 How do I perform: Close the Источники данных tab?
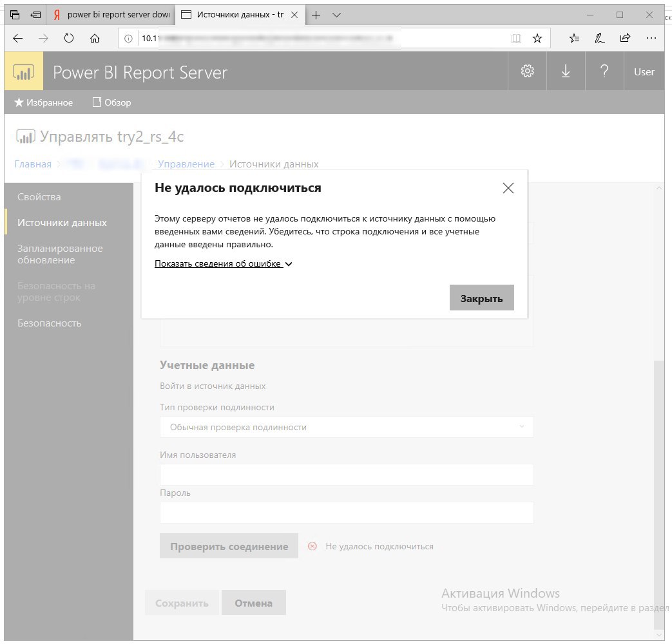click(x=294, y=15)
